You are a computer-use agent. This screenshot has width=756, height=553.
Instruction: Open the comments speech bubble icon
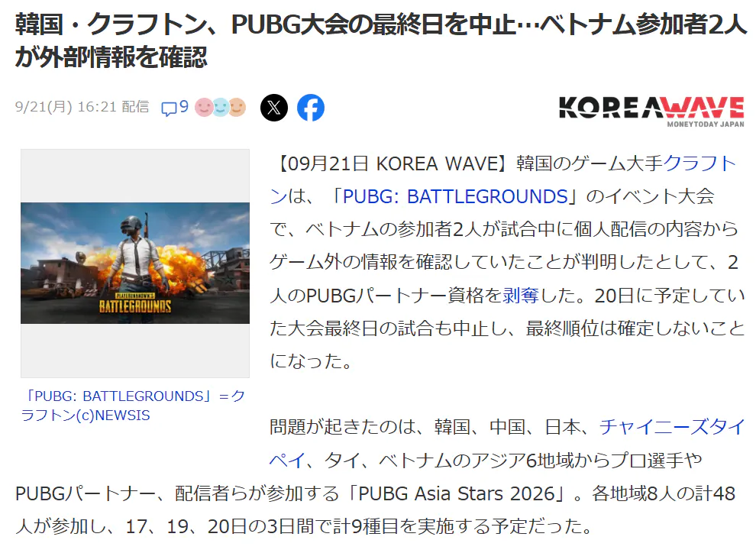[169, 108]
